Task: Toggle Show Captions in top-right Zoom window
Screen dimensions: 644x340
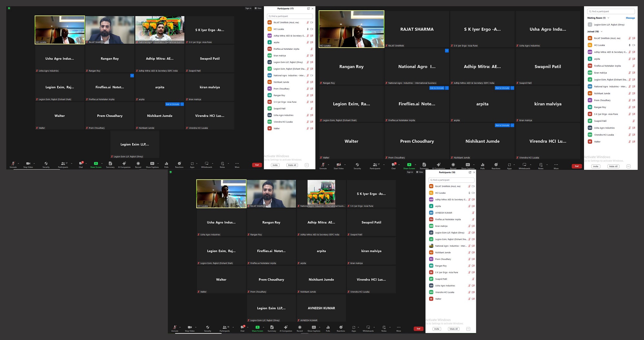Action: pos(468,166)
